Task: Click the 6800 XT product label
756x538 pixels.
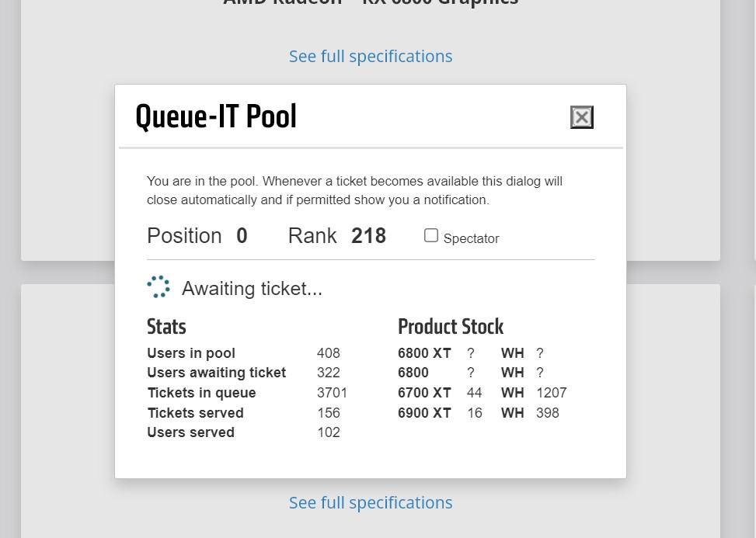Action: [424, 353]
